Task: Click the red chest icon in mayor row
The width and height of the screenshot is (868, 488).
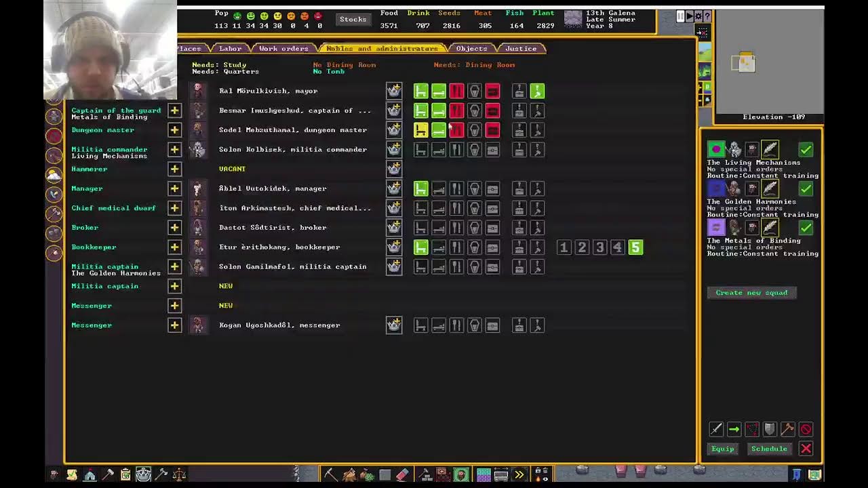Action: (x=492, y=91)
